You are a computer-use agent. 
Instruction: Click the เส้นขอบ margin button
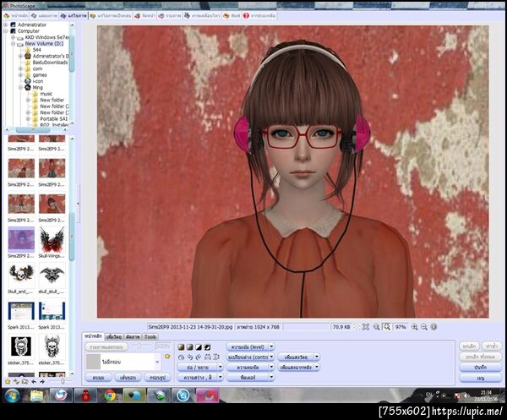tap(128, 377)
